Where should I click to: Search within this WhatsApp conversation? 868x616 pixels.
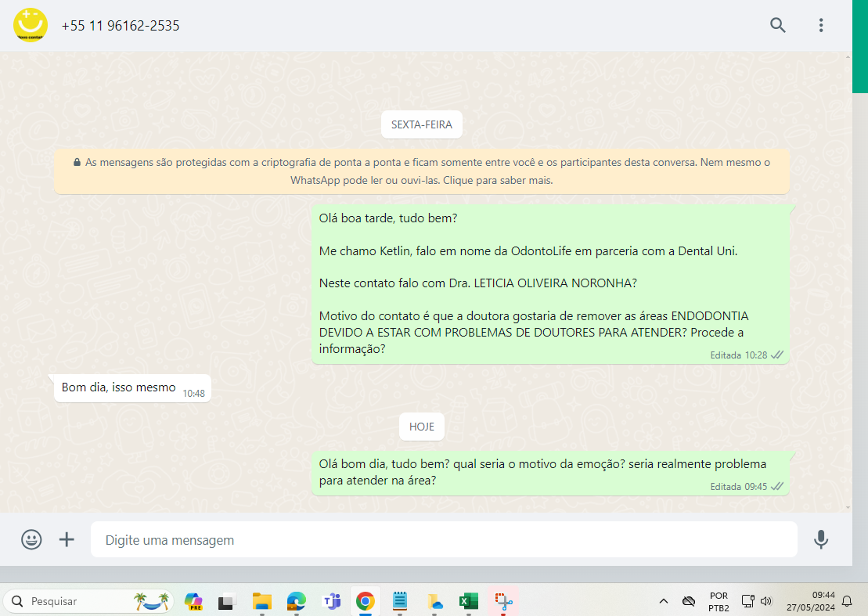[778, 25]
